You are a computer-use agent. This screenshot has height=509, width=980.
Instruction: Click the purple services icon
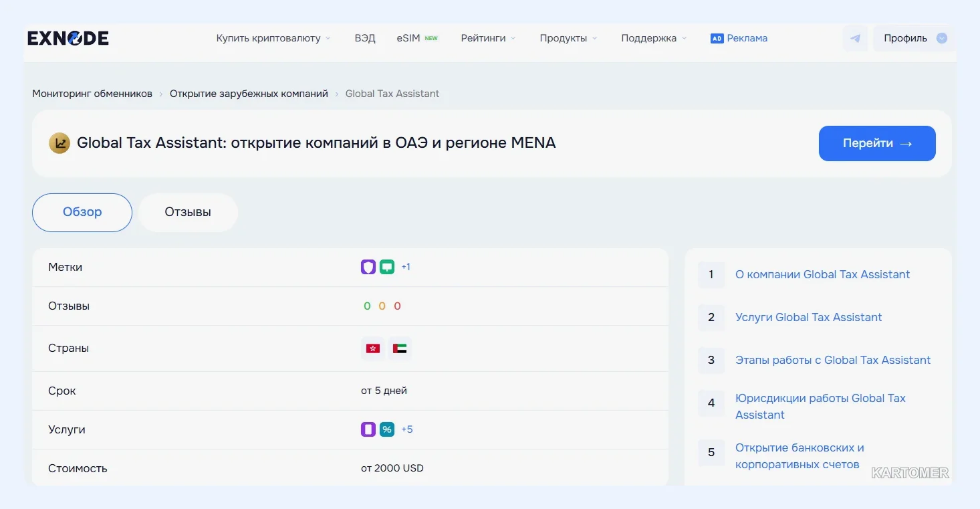368,429
